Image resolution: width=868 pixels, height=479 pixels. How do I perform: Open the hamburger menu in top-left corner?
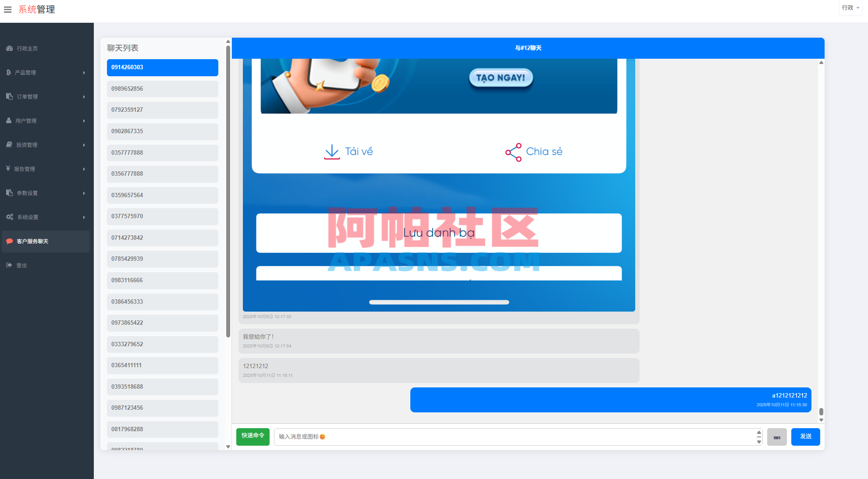7,9
